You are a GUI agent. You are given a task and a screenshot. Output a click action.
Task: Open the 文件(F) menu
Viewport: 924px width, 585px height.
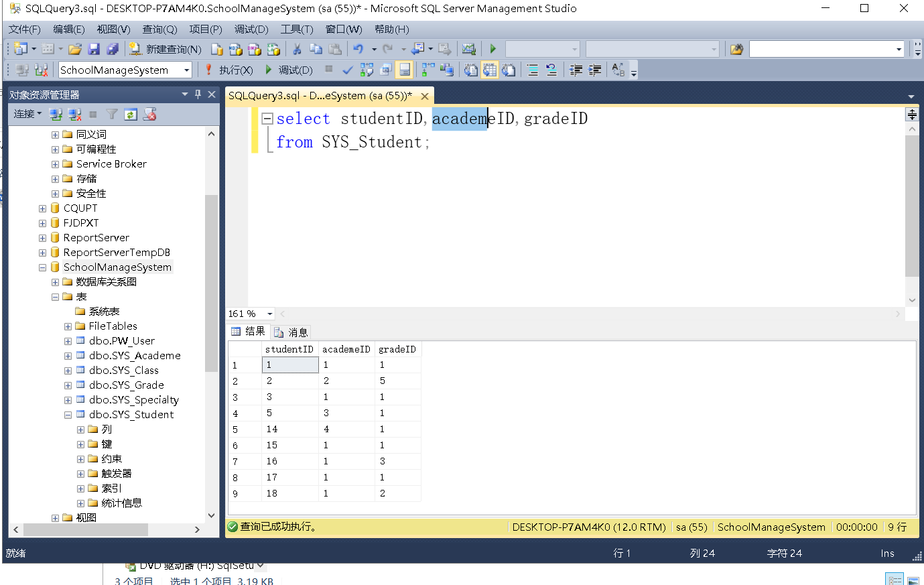[24, 29]
